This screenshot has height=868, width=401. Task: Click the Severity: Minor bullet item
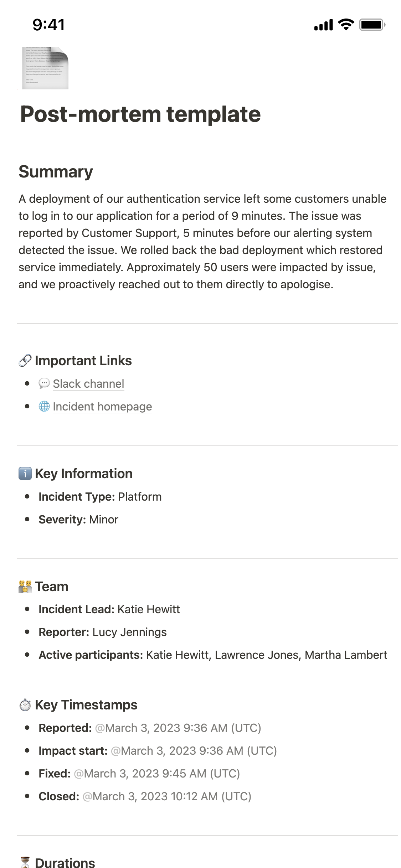coord(78,520)
